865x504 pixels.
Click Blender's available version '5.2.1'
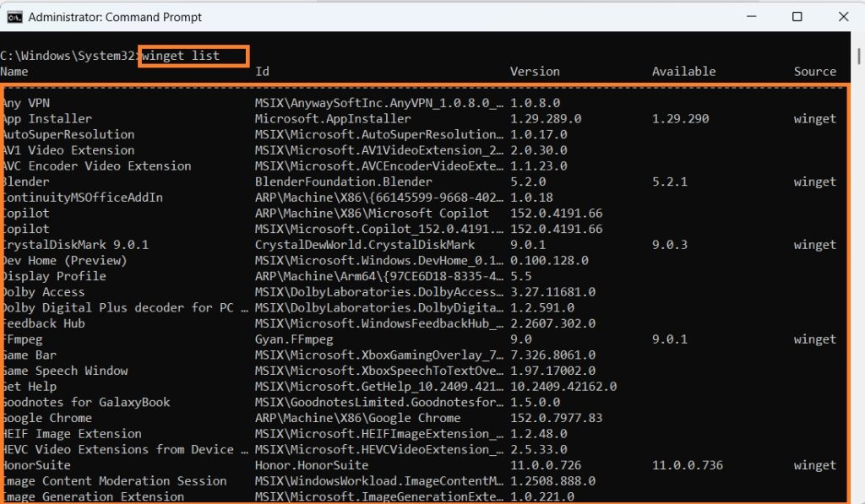(669, 182)
